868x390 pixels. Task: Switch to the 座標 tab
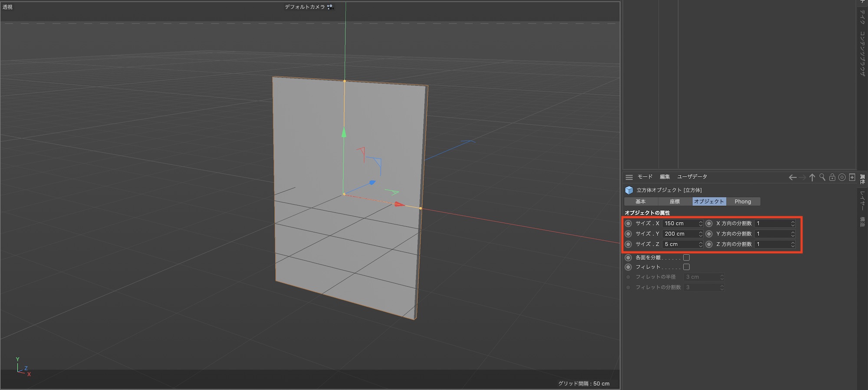point(674,202)
